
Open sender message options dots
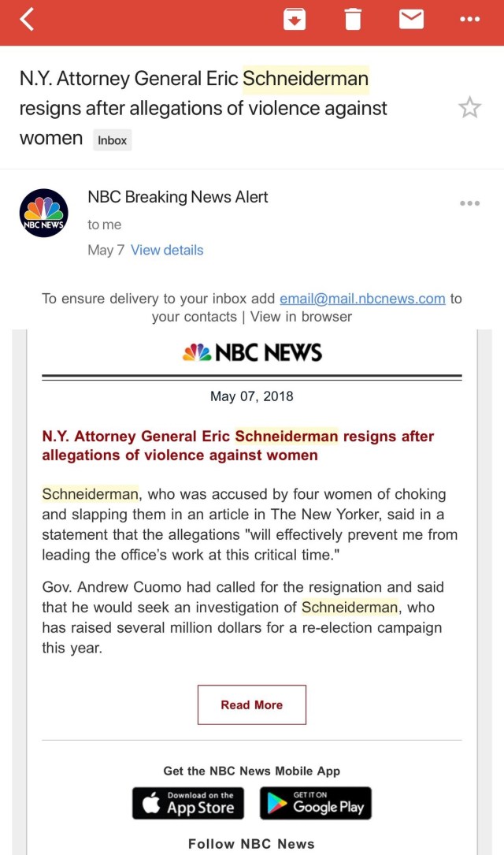(x=469, y=203)
